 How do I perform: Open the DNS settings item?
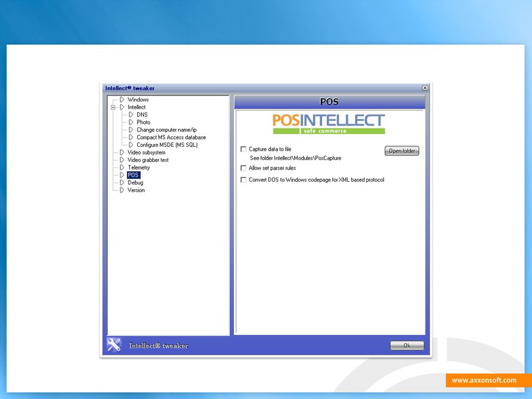[x=142, y=115]
